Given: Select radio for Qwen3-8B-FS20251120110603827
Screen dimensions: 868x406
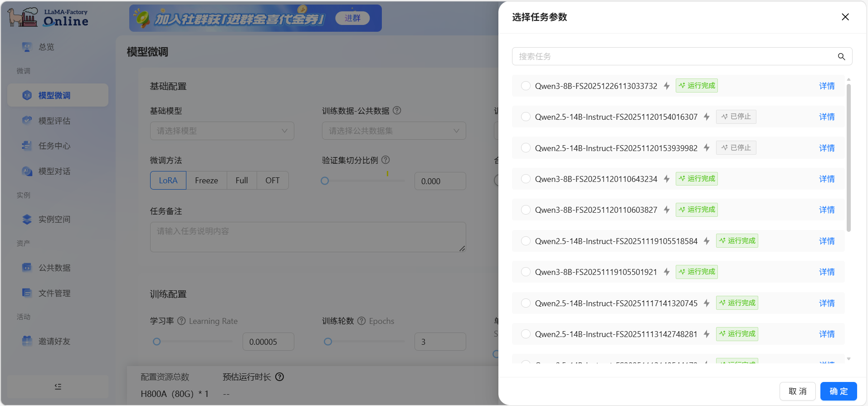Looking at the screenshot, I should (526, 210).
